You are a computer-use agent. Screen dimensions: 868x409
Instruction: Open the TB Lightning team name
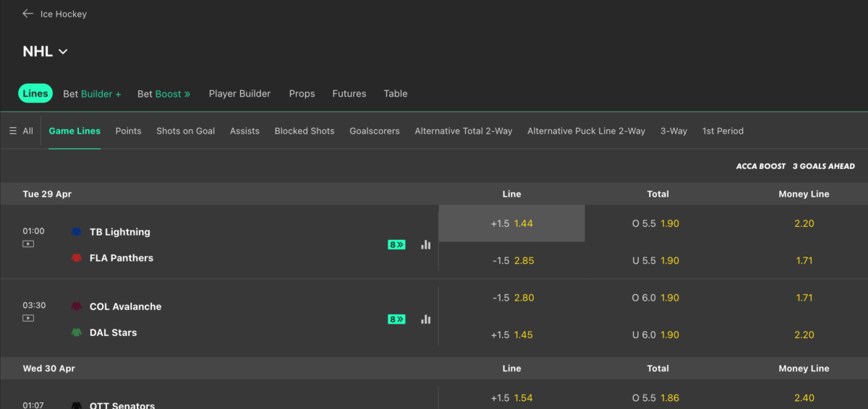point(120,232)
